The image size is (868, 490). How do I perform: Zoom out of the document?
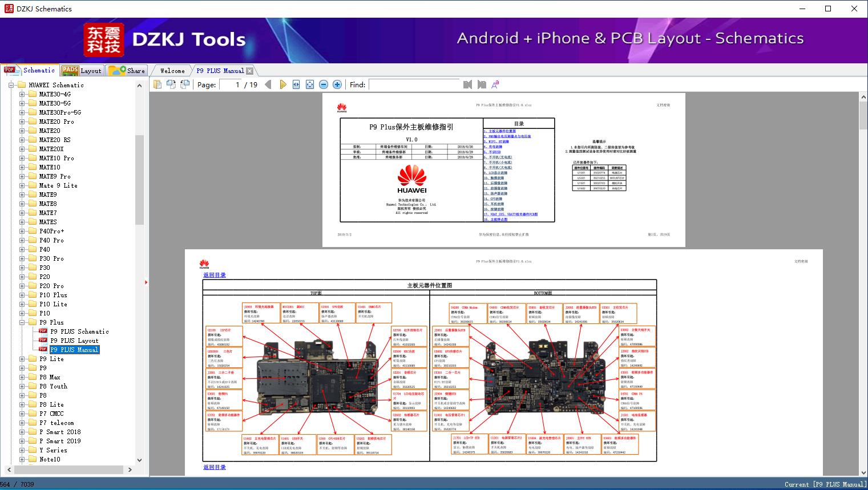click(x=324, y=84)
